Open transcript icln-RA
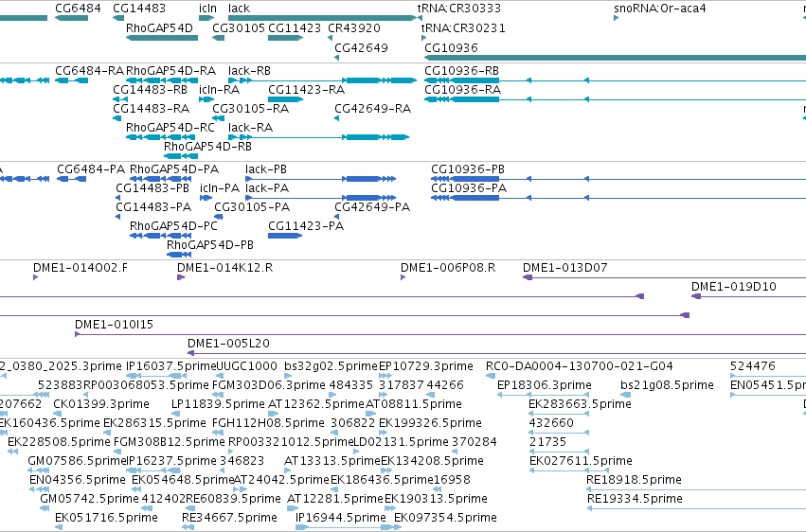The width and height of the screenshot is (806, 532). 220,90
